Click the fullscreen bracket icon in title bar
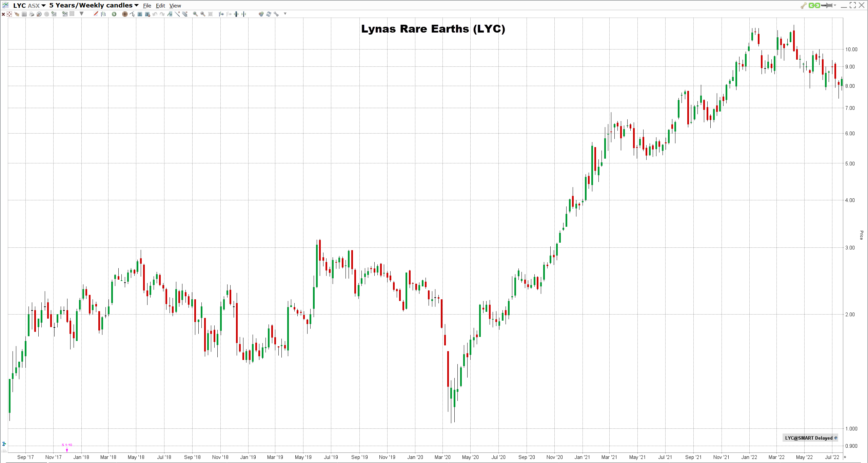 pyautogui.click(x=853, y=5)
